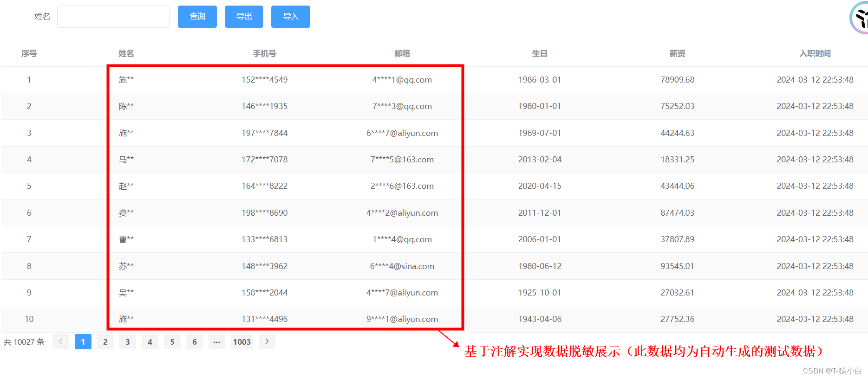Go to next page arrow
This screenshot has width=868, height=379.
(267, 341)
